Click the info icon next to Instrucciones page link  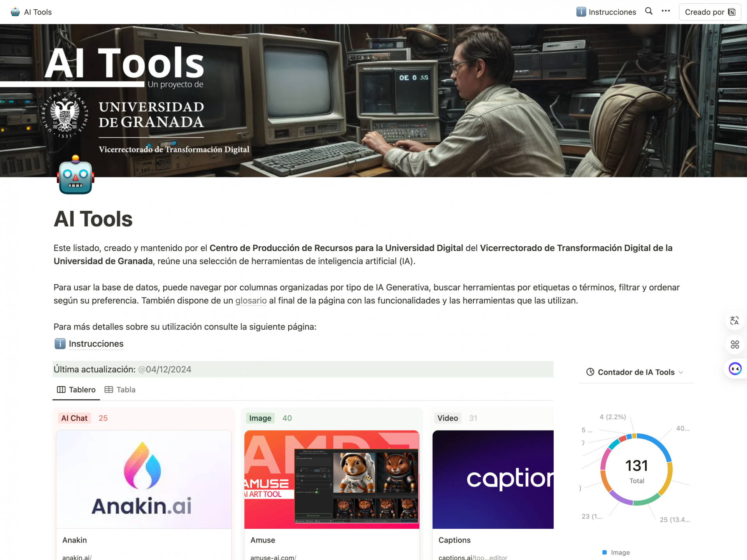pos(60,344)
